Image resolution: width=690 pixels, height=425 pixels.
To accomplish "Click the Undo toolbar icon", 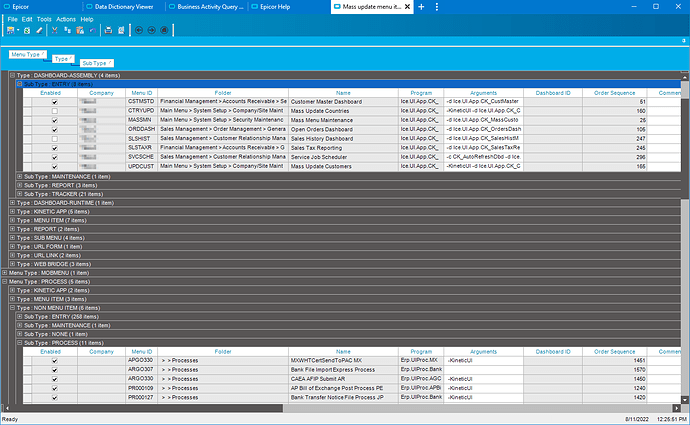I will [92, 30].
